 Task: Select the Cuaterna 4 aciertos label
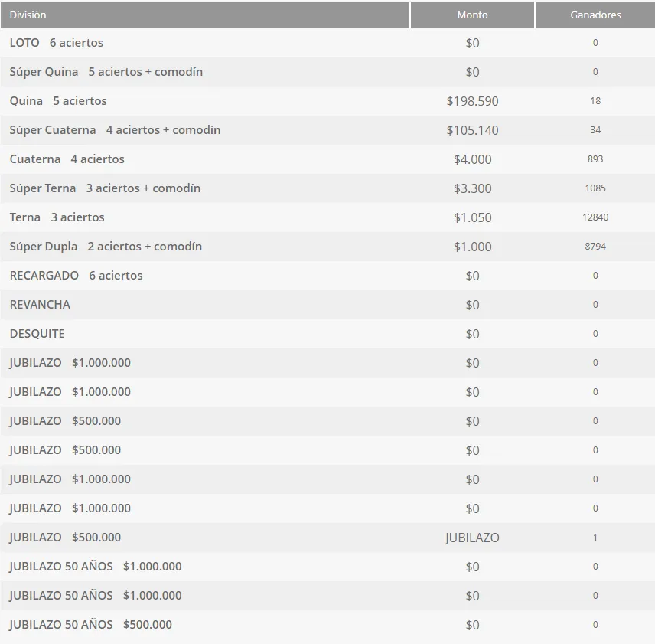pos(67,159)
